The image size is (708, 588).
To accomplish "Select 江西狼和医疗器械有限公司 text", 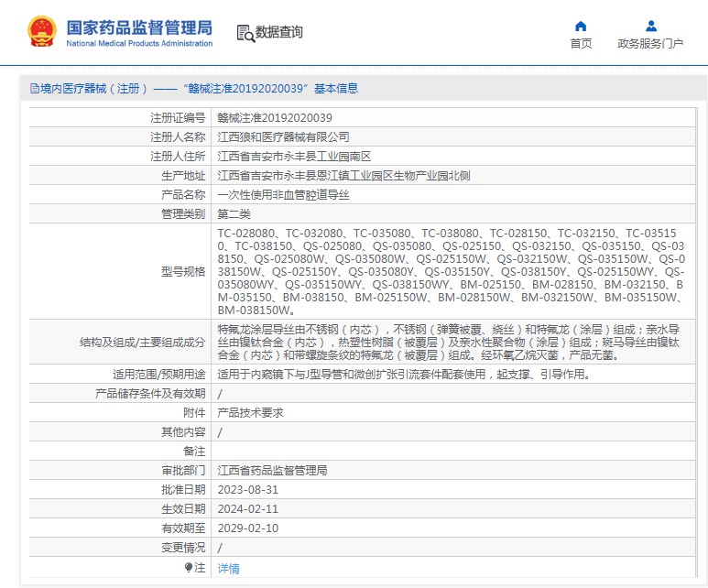I will 283,136.
